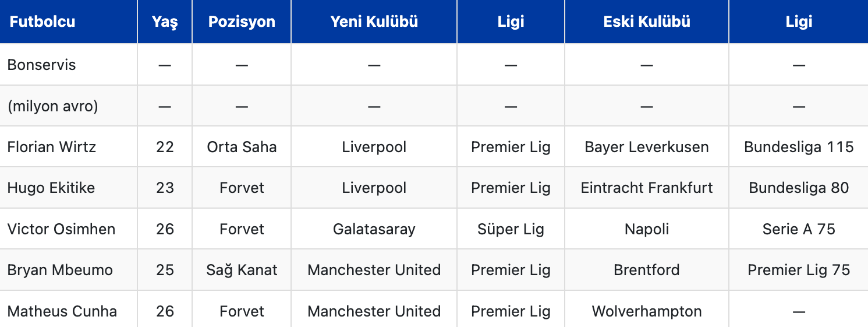This screenshot has width=868, height=327.
Task: Click the Bryan Mbeumo cell
Action: [60, 270]
